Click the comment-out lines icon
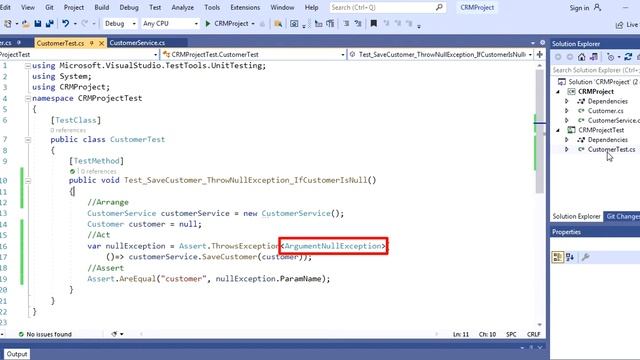 [346, 24]
